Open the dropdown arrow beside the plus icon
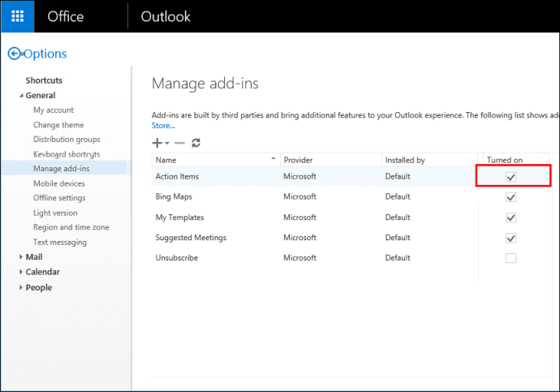The width and height of the screenshot is (560, 392). [x=167, y=144]
